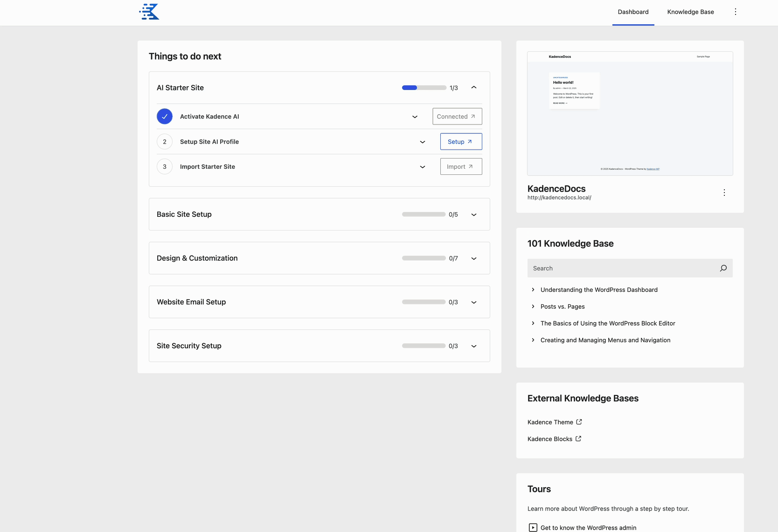This screenshot has width=778, height=532.
Task: Click the KadenceDocs site title
Action: click(556, 188)
